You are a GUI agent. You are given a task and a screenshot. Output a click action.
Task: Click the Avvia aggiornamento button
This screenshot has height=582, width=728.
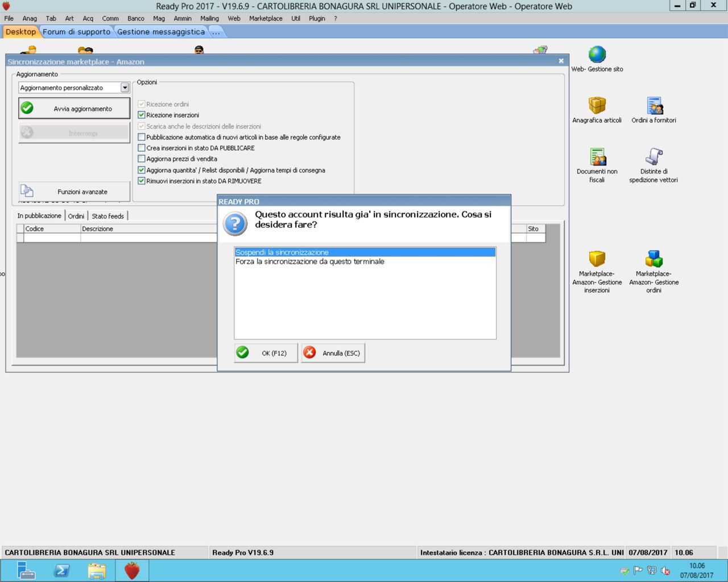(x=75, y=109)
